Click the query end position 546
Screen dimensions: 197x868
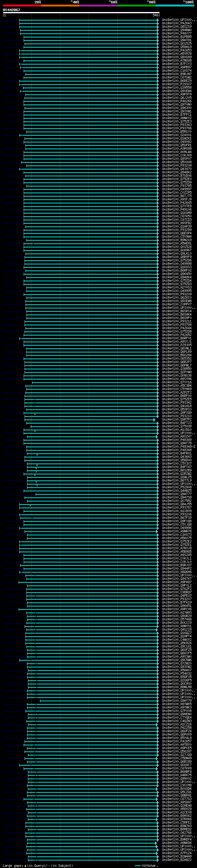(x=155, y=15)
